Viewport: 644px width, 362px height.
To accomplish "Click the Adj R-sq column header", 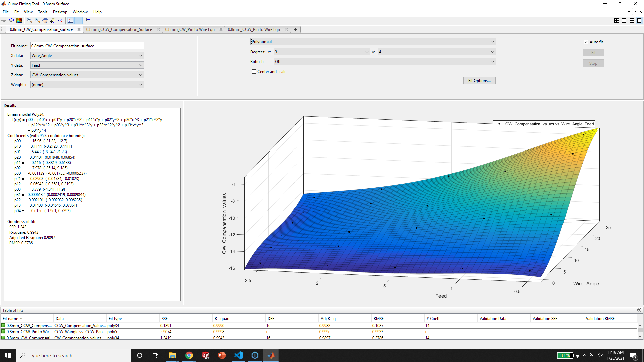I will click(345, 319).
